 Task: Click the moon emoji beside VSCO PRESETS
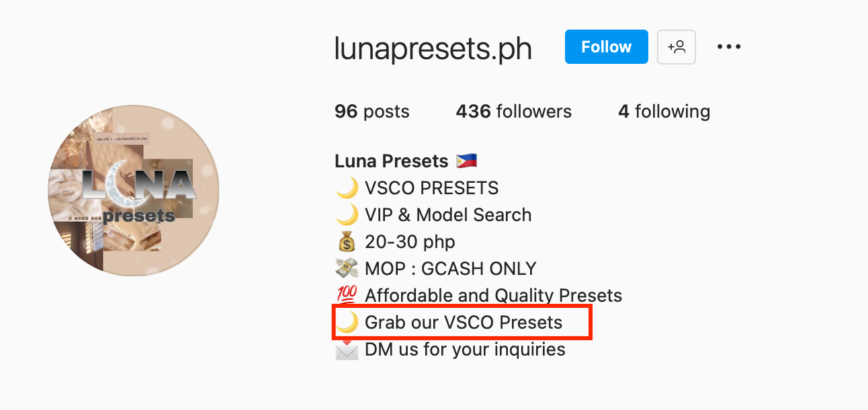pos(347,188)
